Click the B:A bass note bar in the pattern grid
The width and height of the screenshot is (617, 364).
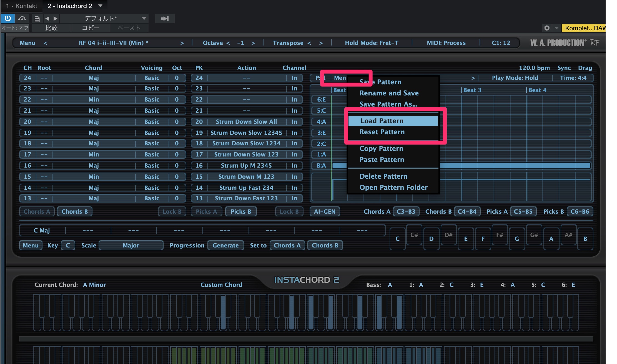coord(514,166)
